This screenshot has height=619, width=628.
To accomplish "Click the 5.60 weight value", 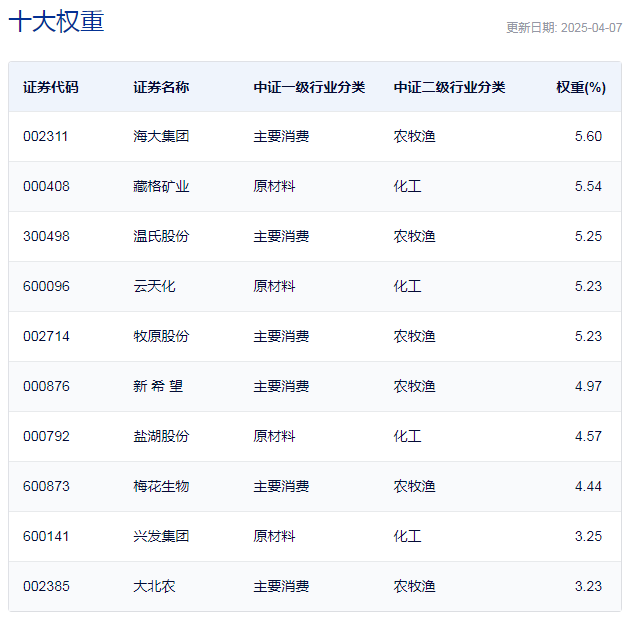I will [x=588, y=136].
